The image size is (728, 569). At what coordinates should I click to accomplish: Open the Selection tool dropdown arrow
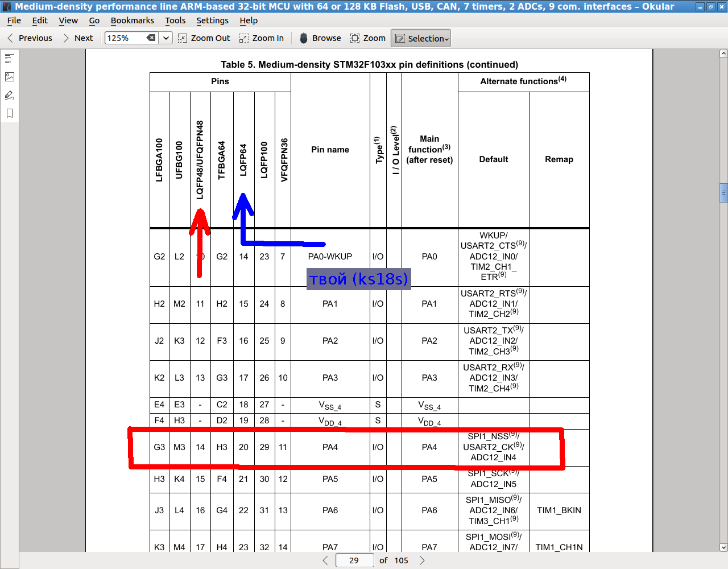pos(447,39)
